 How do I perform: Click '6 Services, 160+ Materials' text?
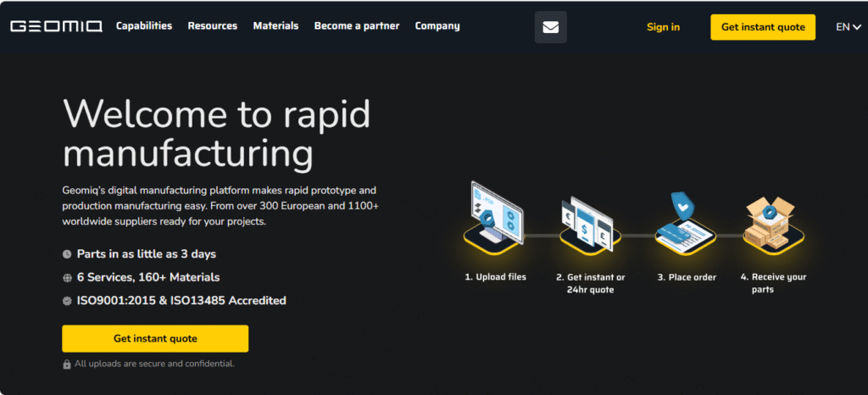[148, 277]
